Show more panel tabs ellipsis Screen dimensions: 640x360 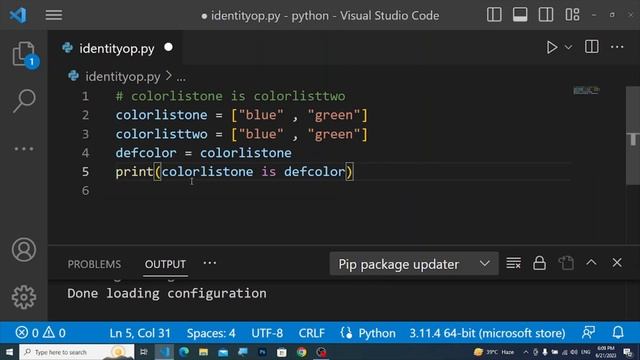click(210, 263)
